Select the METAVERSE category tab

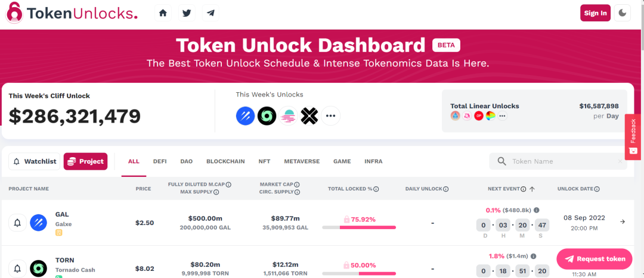click(x=302, y=161)
